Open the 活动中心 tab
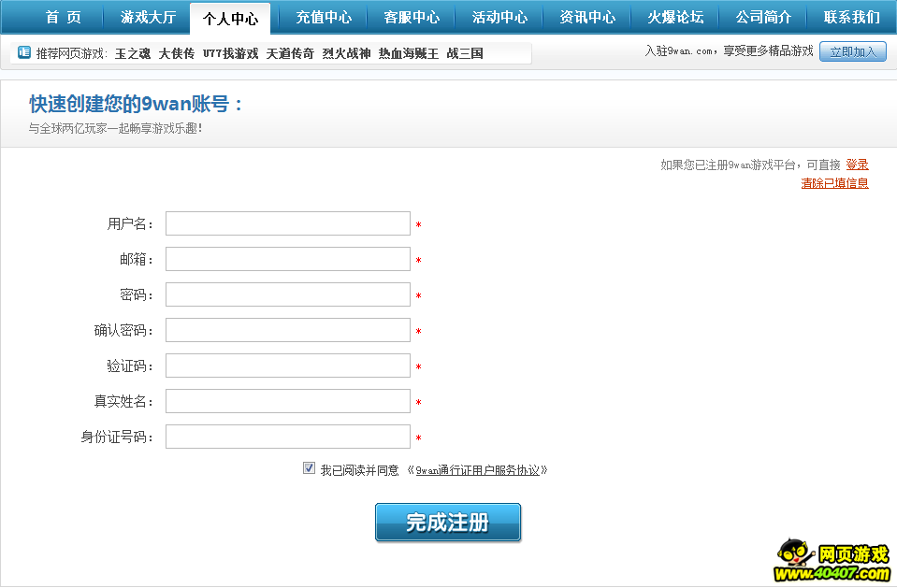Viewport: 897px width, 588px height. tap(500, 17)
